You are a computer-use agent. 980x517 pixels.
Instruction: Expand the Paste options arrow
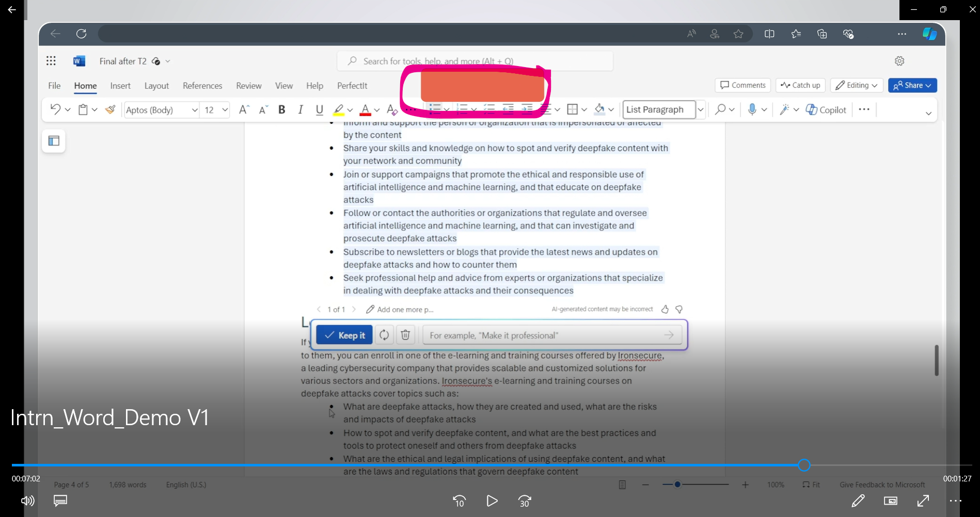pos(94,109)
